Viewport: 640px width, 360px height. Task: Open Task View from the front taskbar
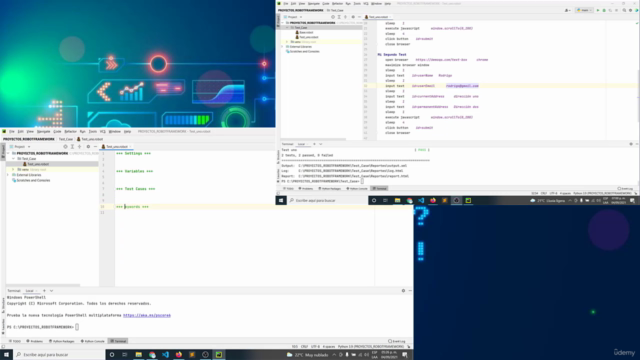click(x=124, y=355)
